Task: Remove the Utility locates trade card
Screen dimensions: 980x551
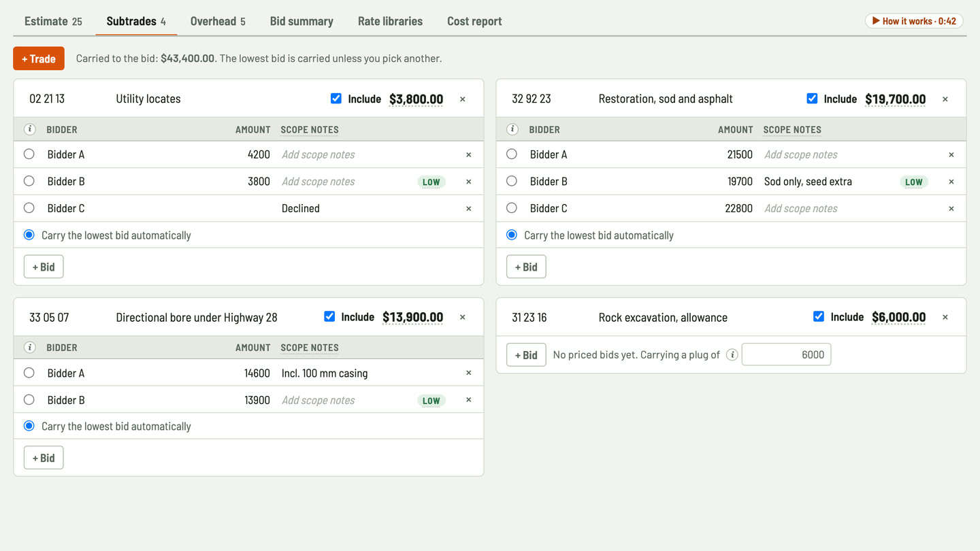Action: click(x=463, y=99)
